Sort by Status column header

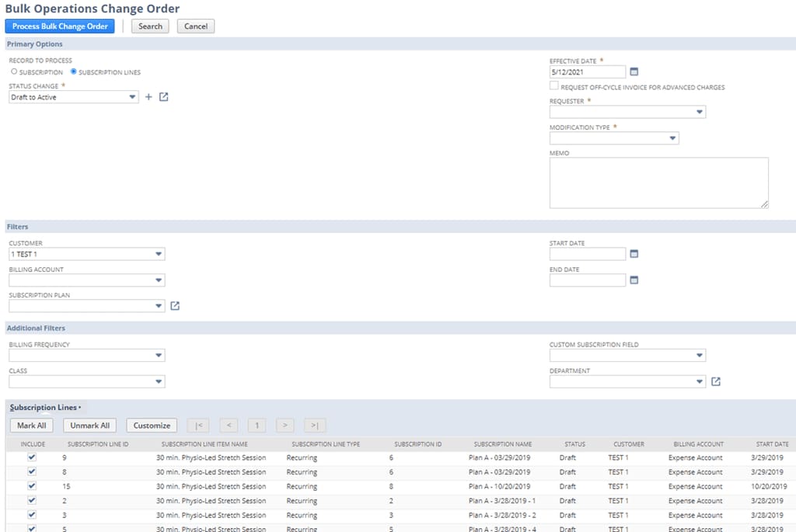coord(574,444)
